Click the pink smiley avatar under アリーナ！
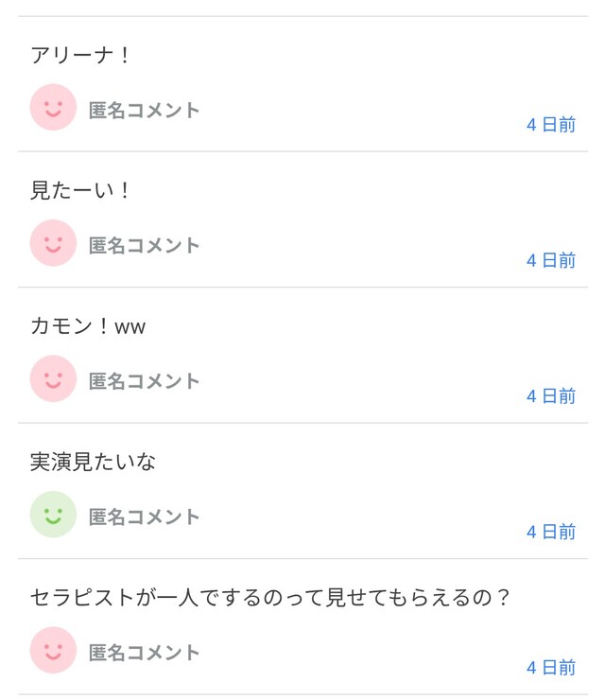This screenshot has width=605, height=700. coord(53,108)
